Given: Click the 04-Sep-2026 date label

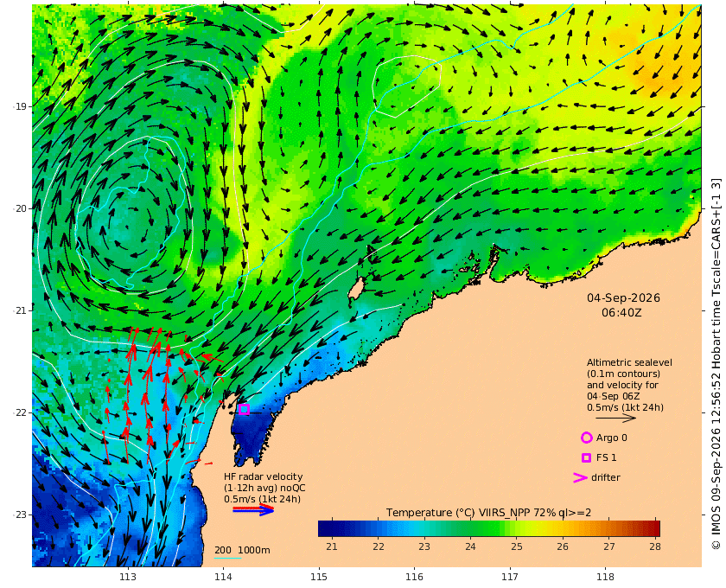Looking at the screenshot, I should 623,297.
